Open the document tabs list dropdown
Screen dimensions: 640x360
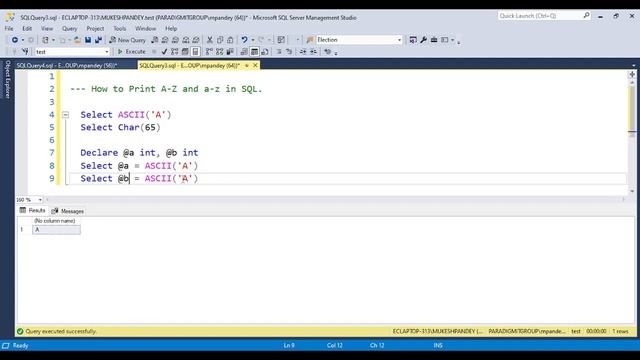click(633, 65)
